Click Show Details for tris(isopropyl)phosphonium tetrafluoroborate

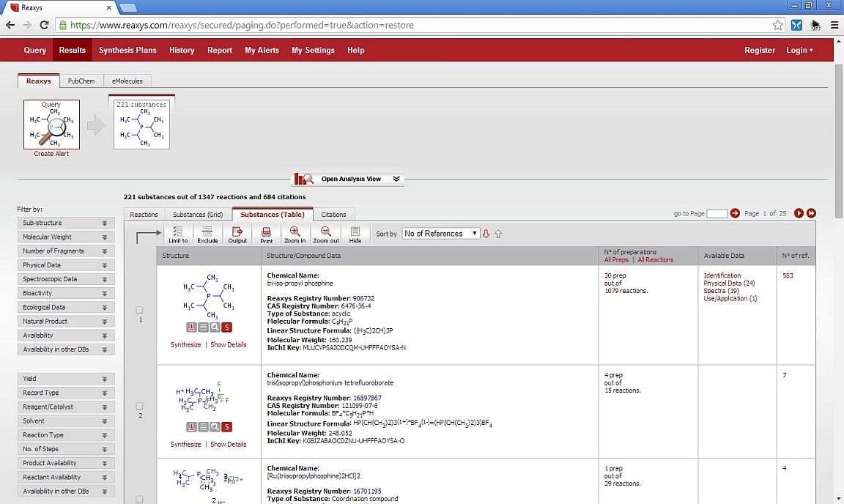point(229,444)
